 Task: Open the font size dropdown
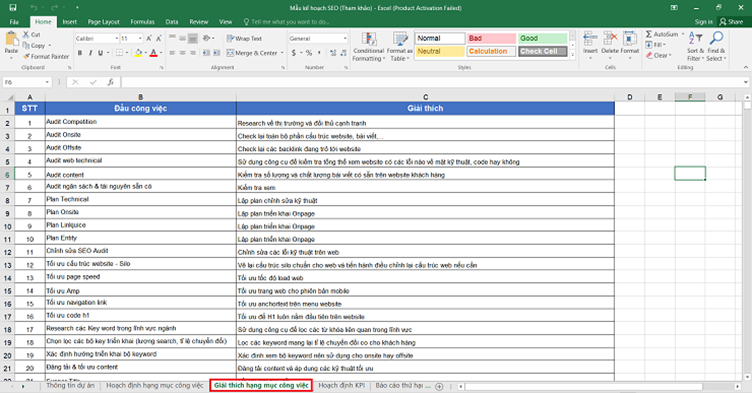140,38
